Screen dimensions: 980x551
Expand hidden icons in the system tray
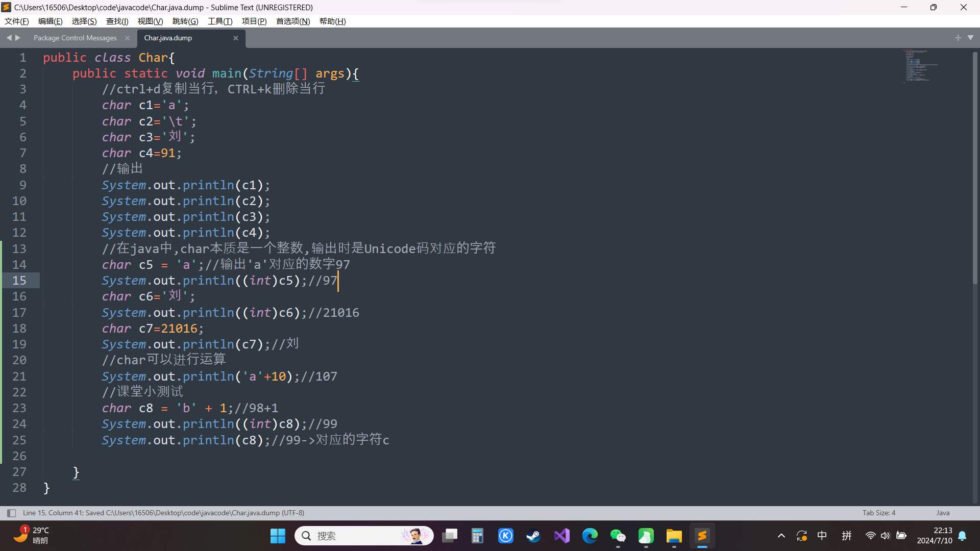(x=781, y=536)
